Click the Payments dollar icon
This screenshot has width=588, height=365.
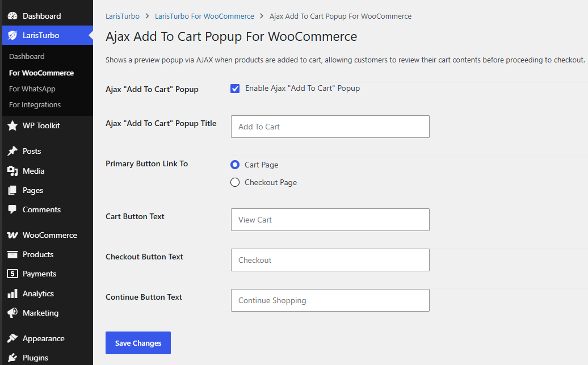pyautogui.click(x=12, y=274)
